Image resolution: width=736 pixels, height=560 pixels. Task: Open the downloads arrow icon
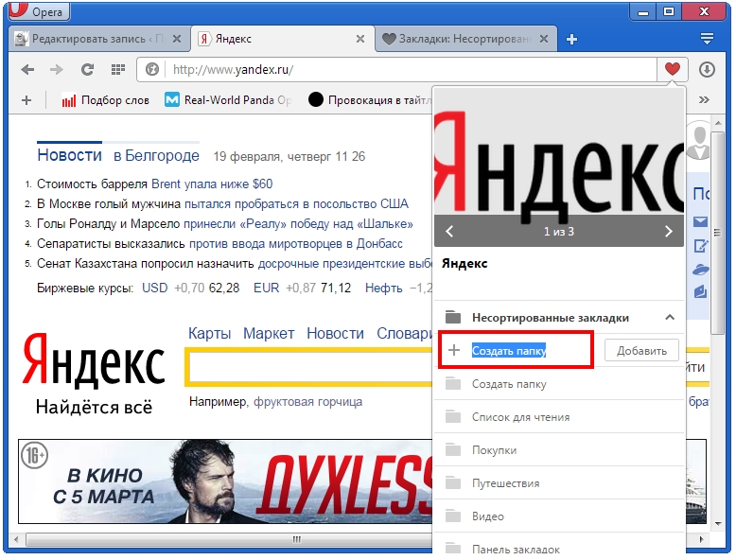(x=707, y=69)
